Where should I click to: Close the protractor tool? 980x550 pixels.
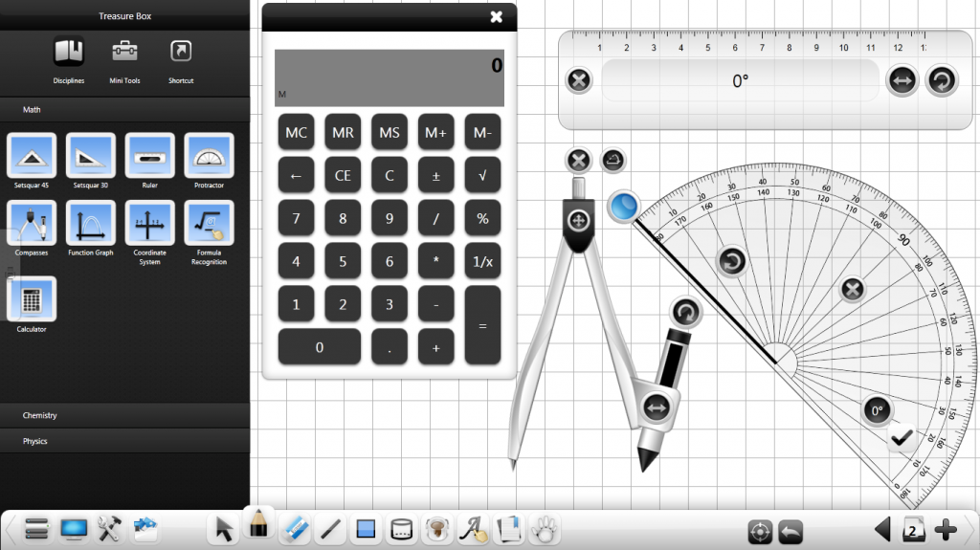pyautogui.click(x=853, y=289)
